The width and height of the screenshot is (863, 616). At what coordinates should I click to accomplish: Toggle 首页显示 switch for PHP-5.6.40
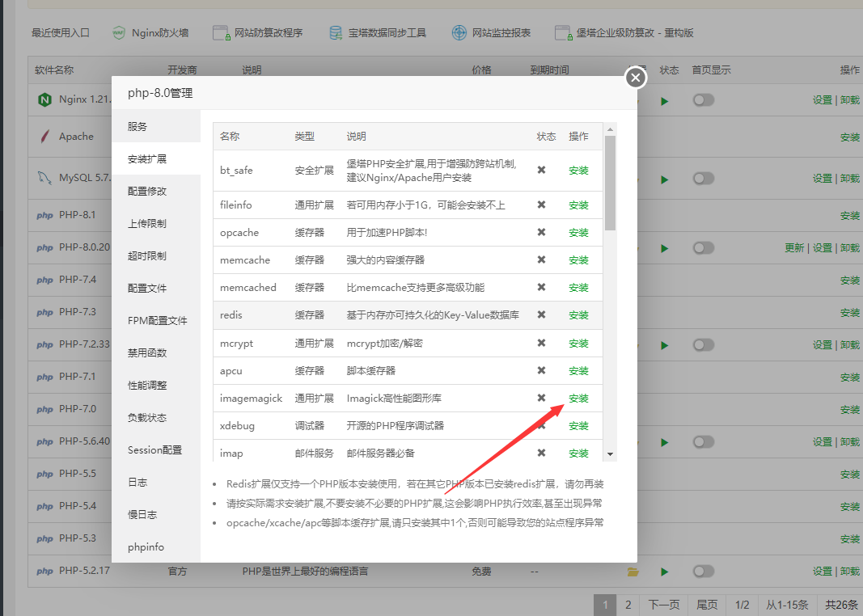pyautogui.click(x=704, y=441)
